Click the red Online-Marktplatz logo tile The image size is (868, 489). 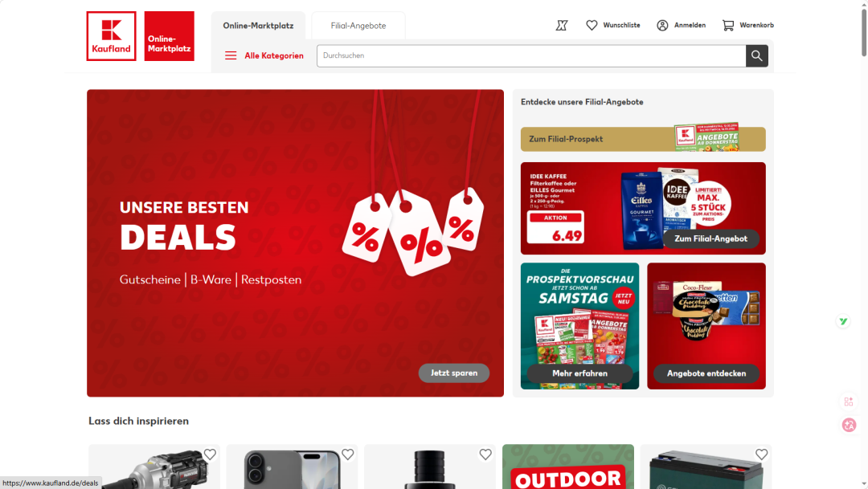[170, 36]
